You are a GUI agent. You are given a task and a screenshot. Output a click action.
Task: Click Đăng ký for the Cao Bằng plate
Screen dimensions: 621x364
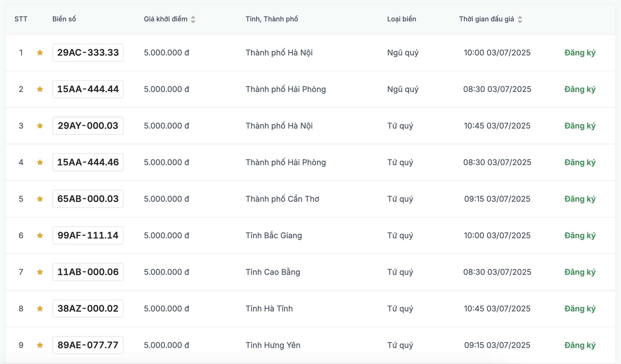pos(580,272)
